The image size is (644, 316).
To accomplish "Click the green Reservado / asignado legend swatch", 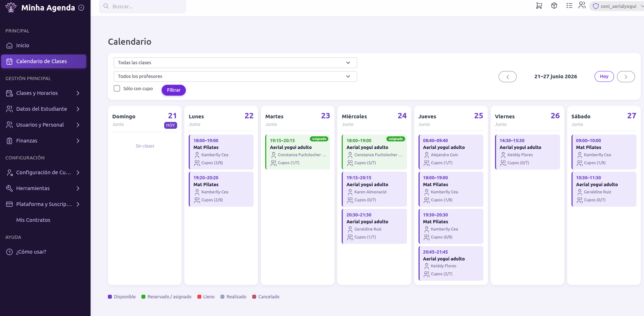I will point(143,297).
